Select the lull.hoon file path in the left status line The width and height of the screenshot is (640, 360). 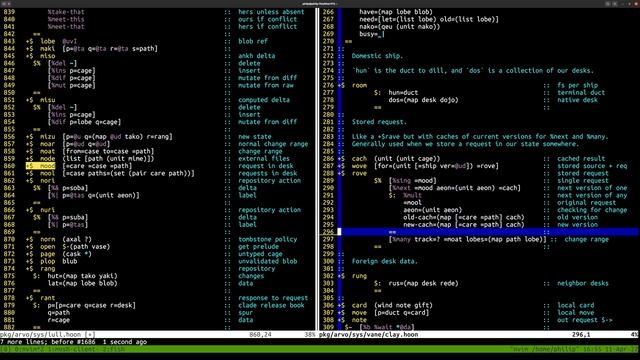[x=41, y=334]
